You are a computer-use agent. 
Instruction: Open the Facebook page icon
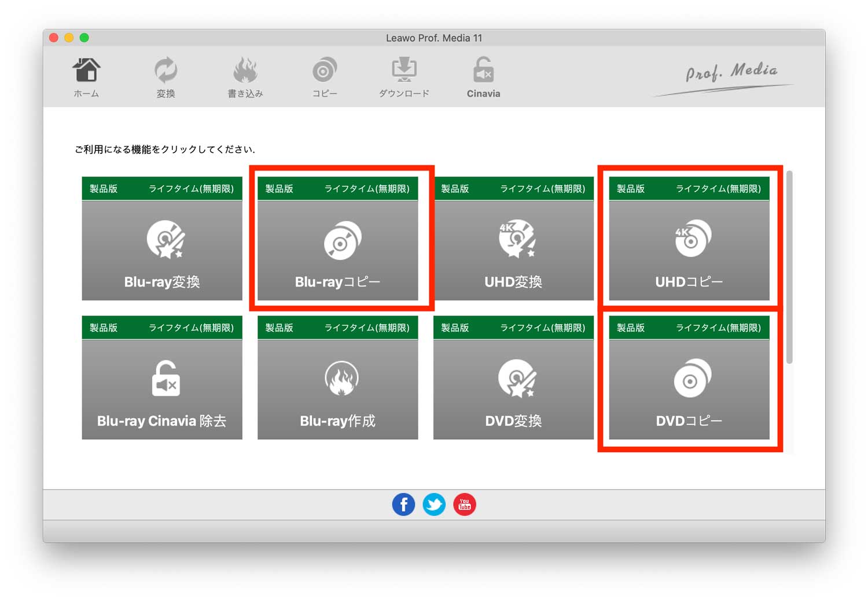pyautogui.click(x=403, y=505)
